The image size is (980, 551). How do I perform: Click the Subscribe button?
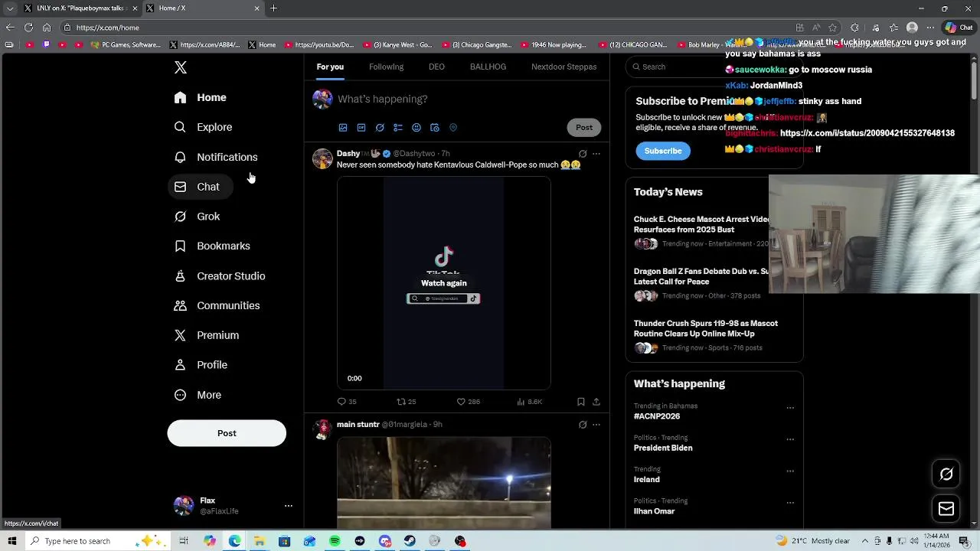(663, 151)
